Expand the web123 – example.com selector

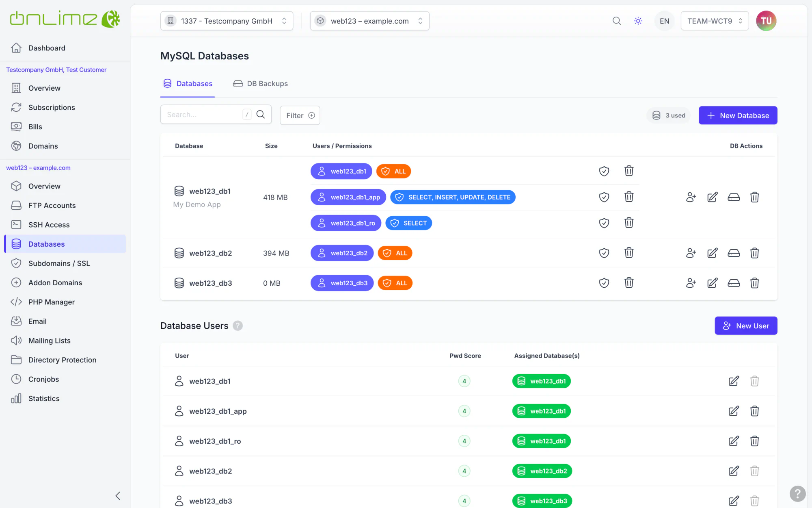tap(369, 21)
